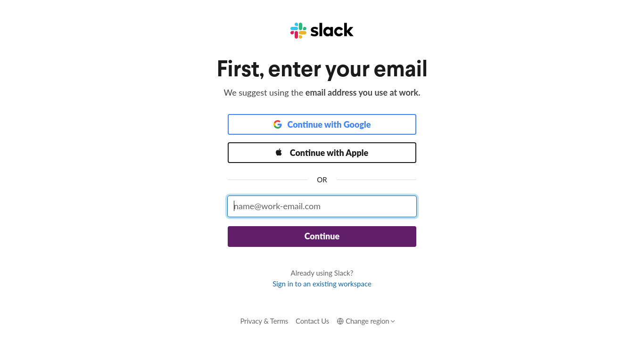The width and height of the screenshot is (644, 343).
Task: Click the 'First, enter your email' heading
Action: tap(322, 69)
